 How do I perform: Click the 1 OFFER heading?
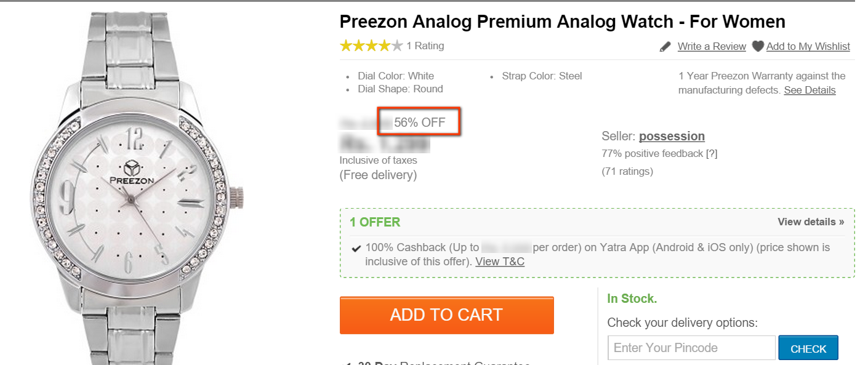375,222
